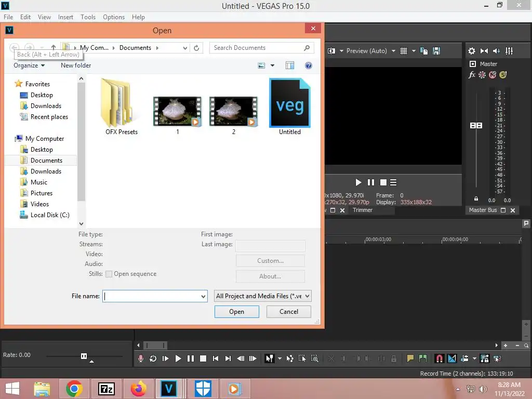532x399 pixels.
Task: Open the Tools menu
Action: pyautogui.click(x=88, y=17)
